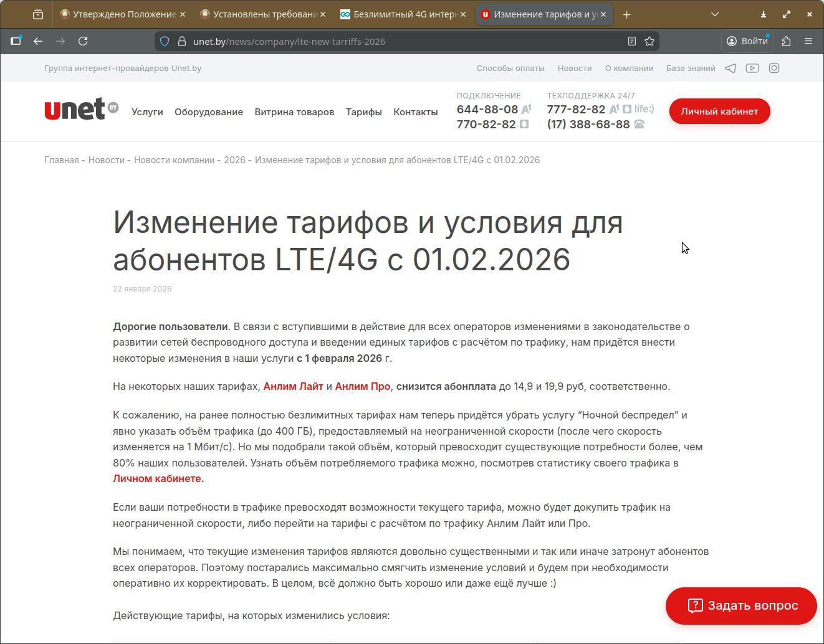Image resolution: width=824 pixels, height=644 pixels.
Task: Click the red 'Личный кабинет' button
Action: click(x=720, y=111)
